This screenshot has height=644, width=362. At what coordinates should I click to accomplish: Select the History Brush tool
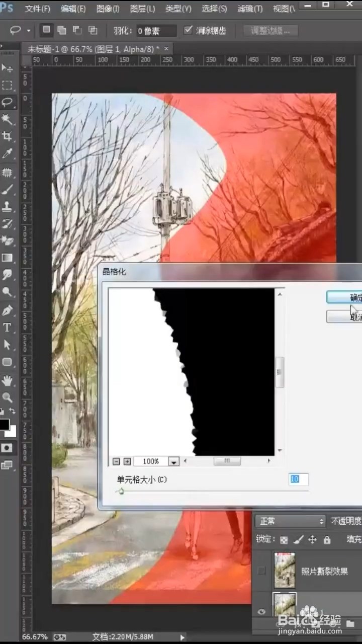click(x=7, y=223)
